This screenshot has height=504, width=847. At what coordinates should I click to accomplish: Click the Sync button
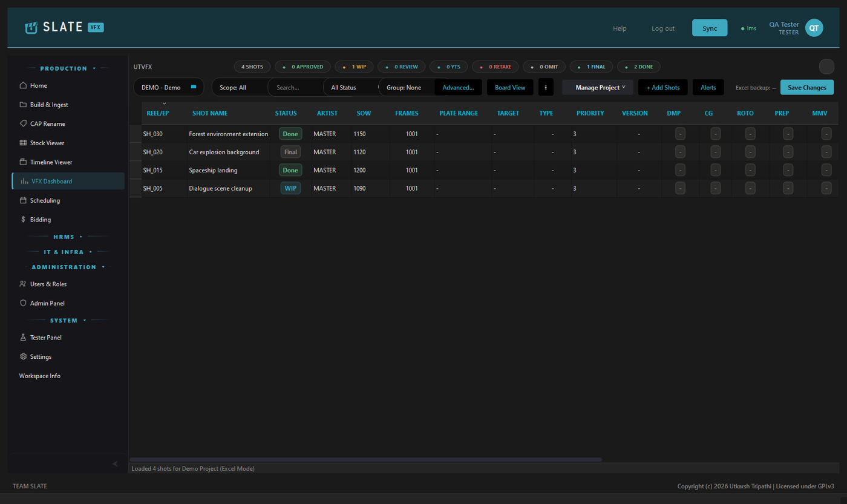(x=710, y=28)
